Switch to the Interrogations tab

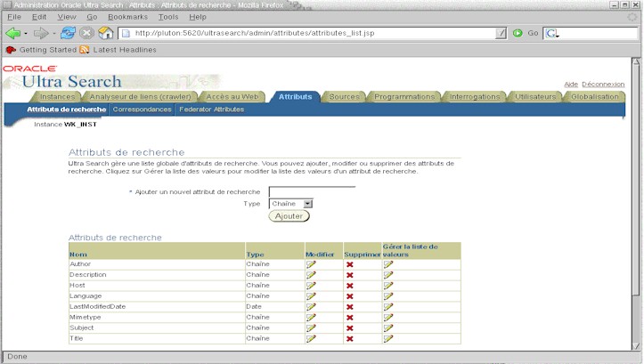coord(475,97)
